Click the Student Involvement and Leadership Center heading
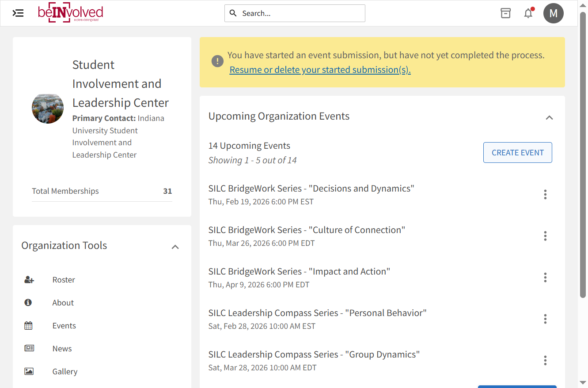Image resolution: width=588 pixels, height=388 pixels. point(121,84)
